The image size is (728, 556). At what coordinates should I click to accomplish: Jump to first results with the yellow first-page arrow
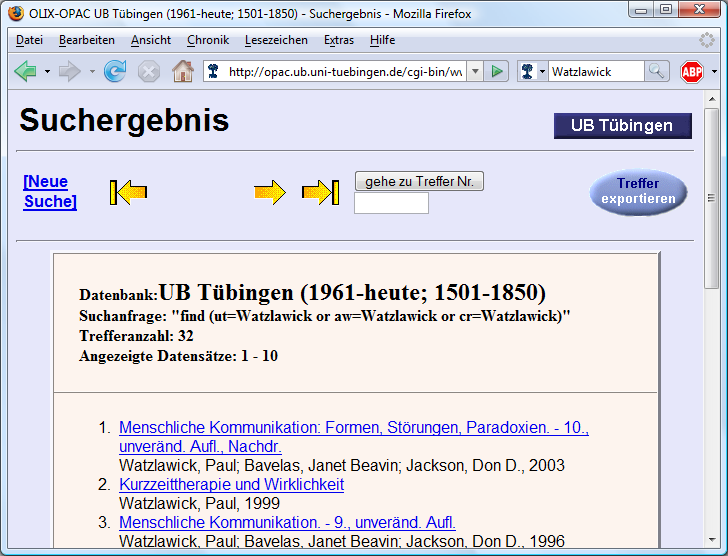pyautogui.click(x=129, y=192)
